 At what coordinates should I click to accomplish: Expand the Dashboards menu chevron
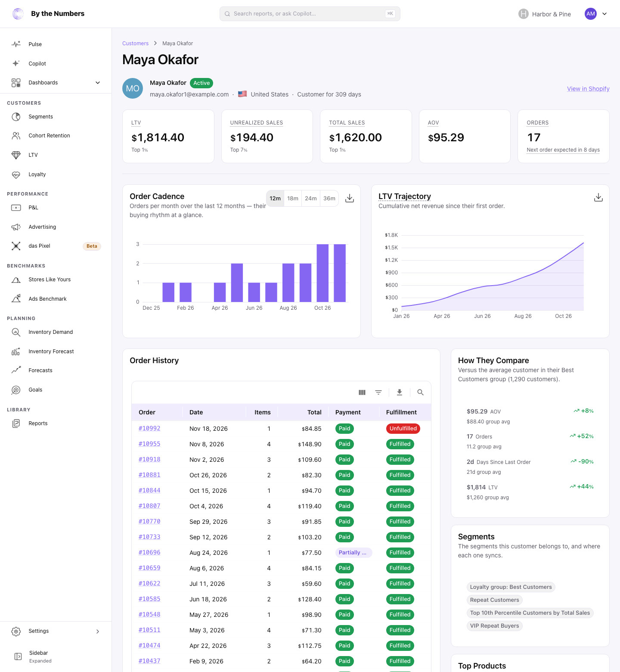click(98, 83)
